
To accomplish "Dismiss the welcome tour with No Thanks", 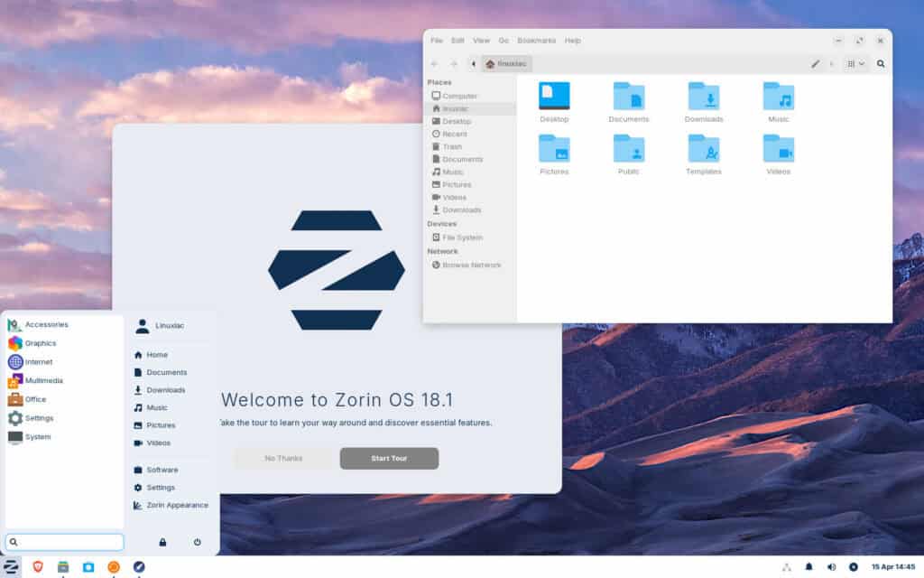I will [x=282, y=458].
